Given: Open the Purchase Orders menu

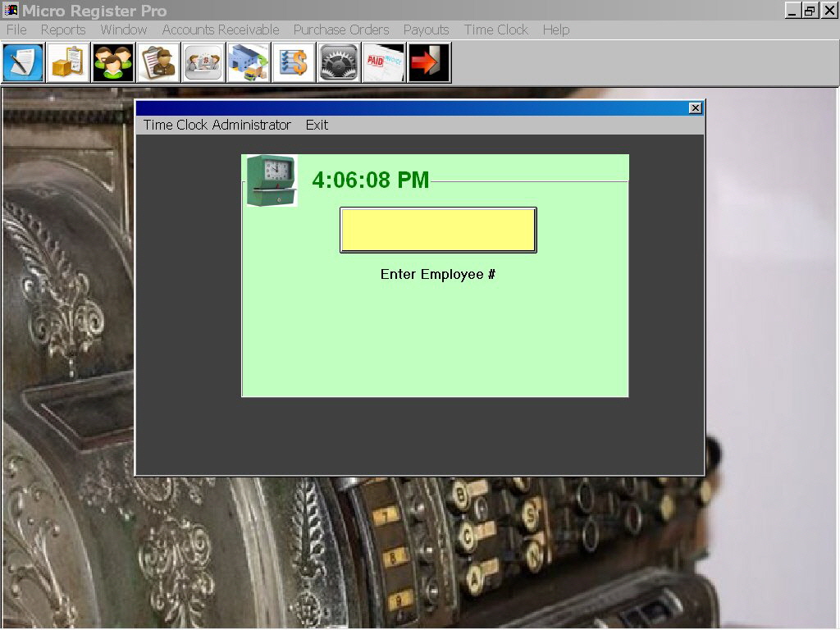Looking at the screenshot, I should (x=341, y=30).
